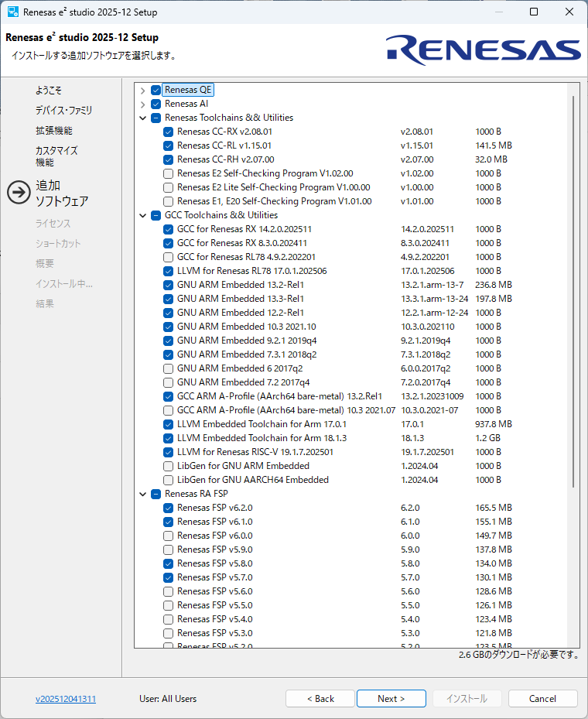Screen dimensions: 588x719
Task: Click the installer app icon in title bar
Action: 13,12
